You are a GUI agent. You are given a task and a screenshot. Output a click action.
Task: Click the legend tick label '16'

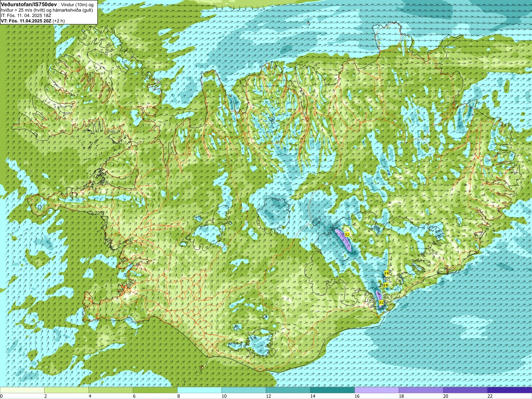[x=357, y=396]
